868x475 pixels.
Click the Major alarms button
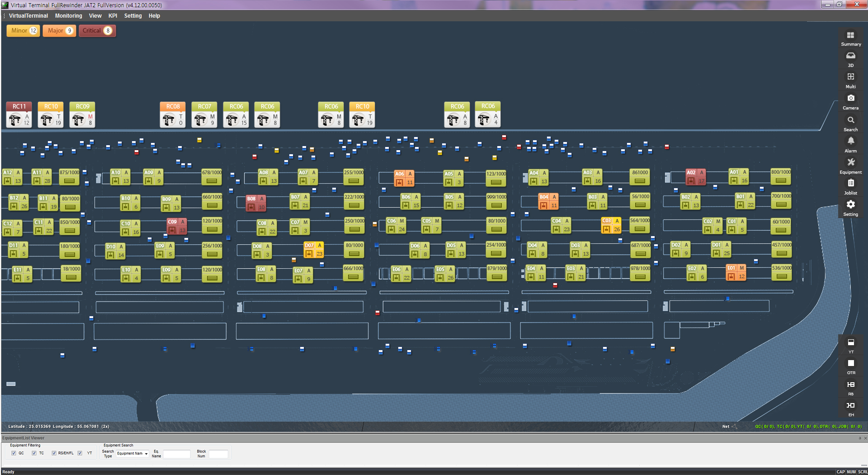[x=59, y=31]
